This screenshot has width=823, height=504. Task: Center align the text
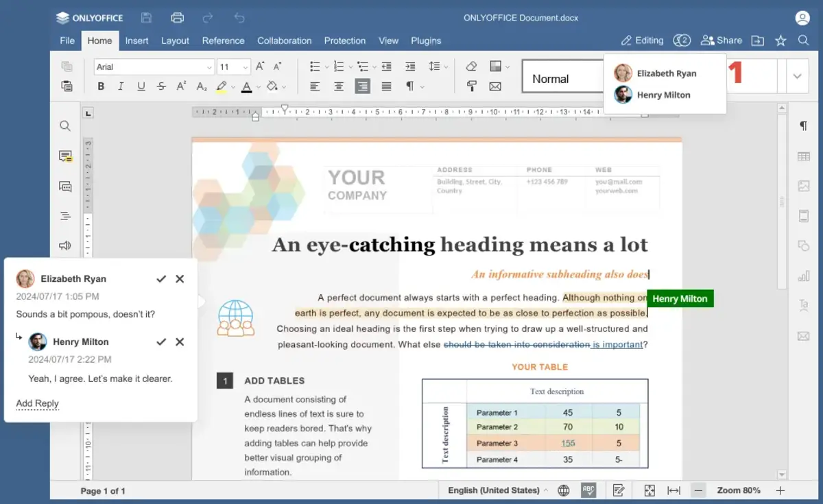pyautogui.click(x=339, y=86)
